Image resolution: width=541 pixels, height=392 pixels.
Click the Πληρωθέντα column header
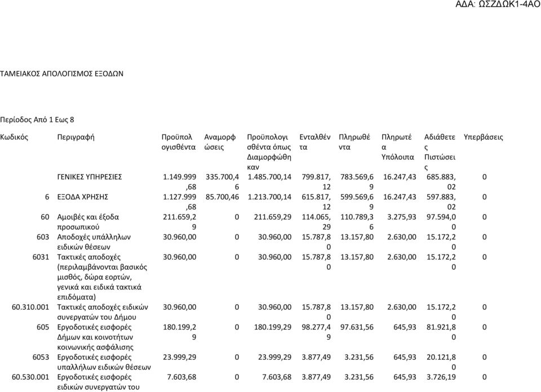pyautogui.click(x=354, y=142)
